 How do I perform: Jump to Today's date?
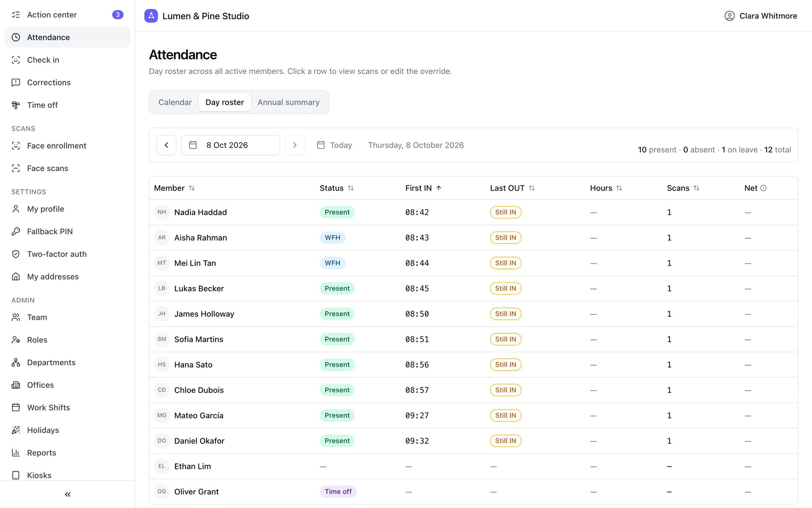pos(334,145)
